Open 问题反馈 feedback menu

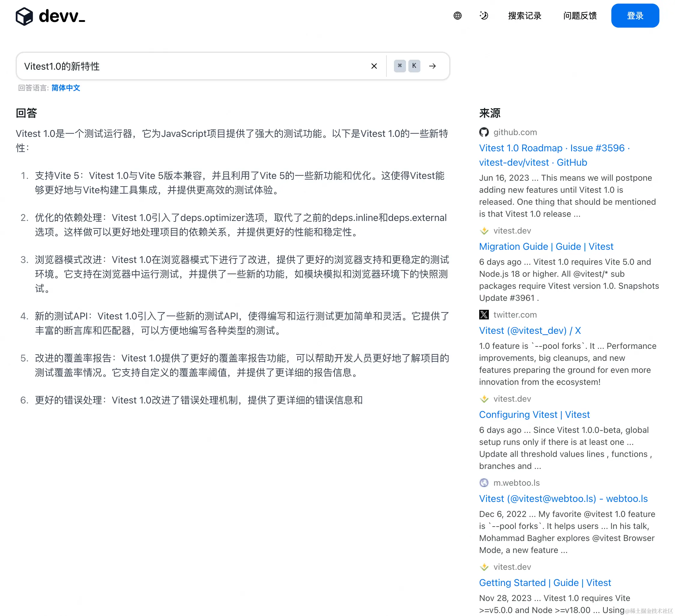click(580, 16)
